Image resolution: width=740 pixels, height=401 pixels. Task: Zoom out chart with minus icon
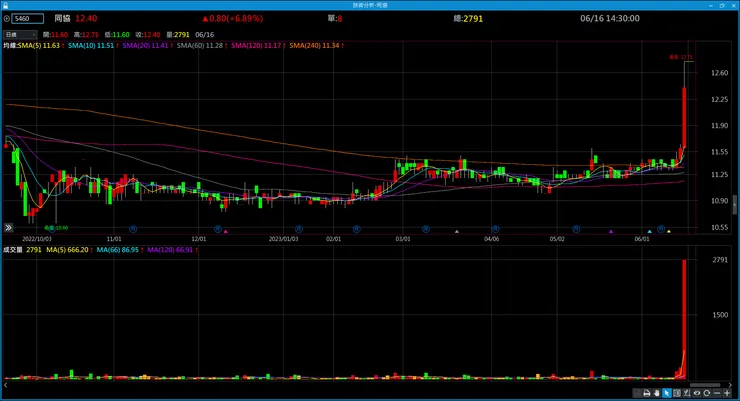click(717, 393)
